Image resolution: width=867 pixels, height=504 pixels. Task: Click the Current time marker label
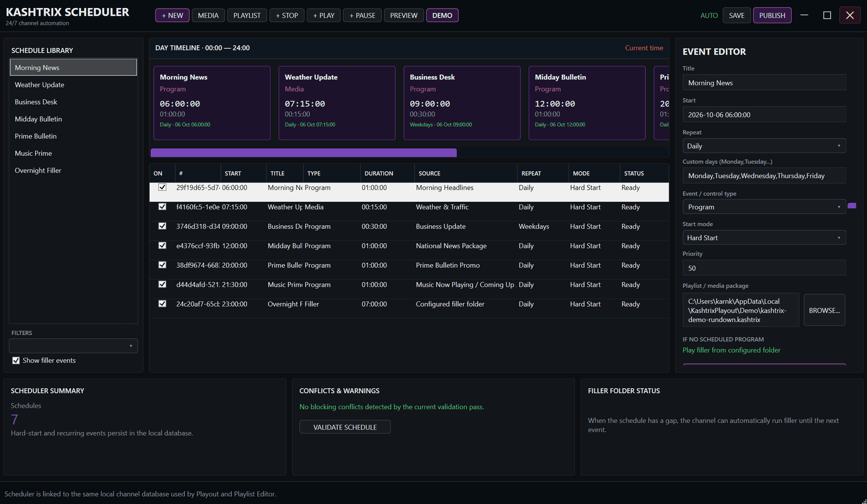644,48
